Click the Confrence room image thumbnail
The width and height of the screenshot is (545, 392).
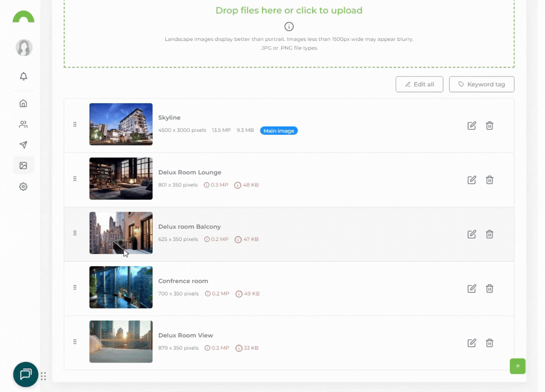click(121, 287)
